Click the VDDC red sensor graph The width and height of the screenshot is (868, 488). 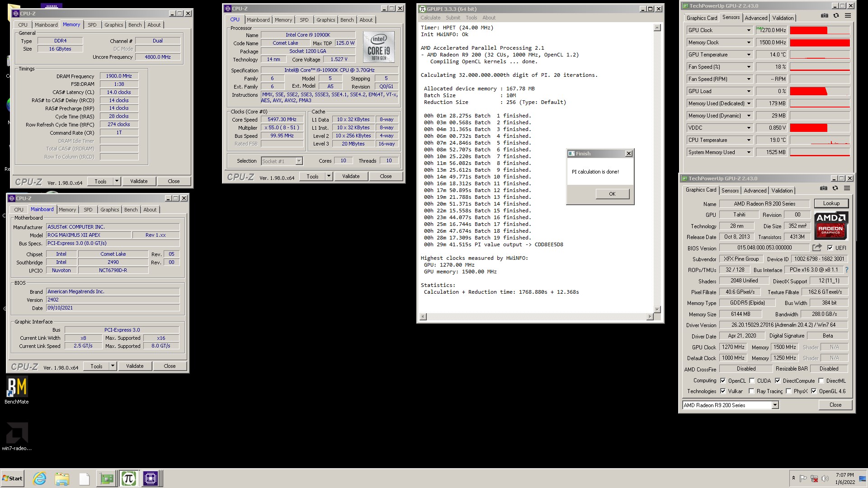click(x=820, y=128)
